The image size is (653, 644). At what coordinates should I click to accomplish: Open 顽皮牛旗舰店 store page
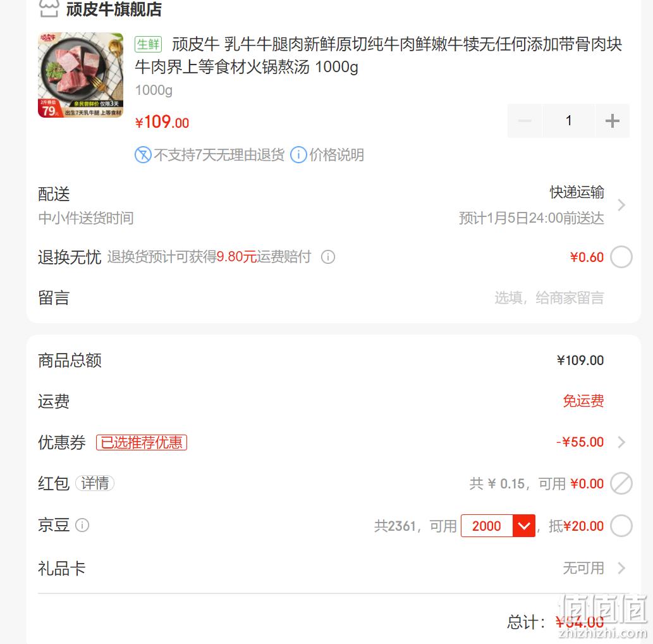(x=114, y=9)
